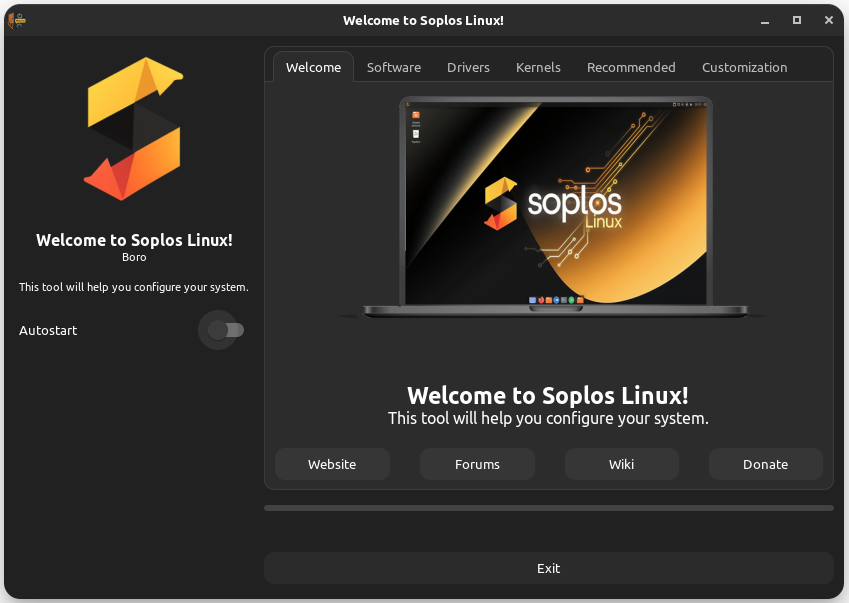Enable the Autostart toggle

(x=221, y=330)
